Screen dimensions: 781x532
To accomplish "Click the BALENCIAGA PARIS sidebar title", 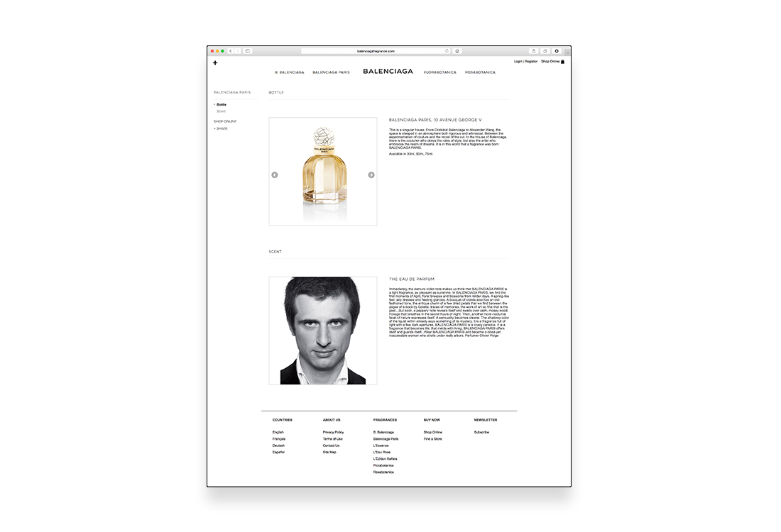I will coord(232,92).
